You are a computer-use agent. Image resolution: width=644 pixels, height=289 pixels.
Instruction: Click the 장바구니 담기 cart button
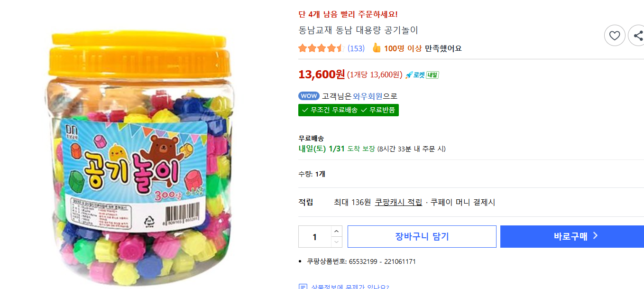[x=422, y=236]
